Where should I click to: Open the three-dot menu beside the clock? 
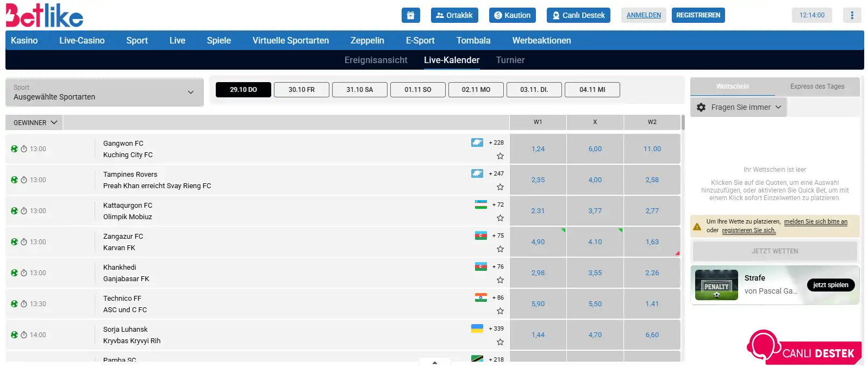(x=852, y=15)
